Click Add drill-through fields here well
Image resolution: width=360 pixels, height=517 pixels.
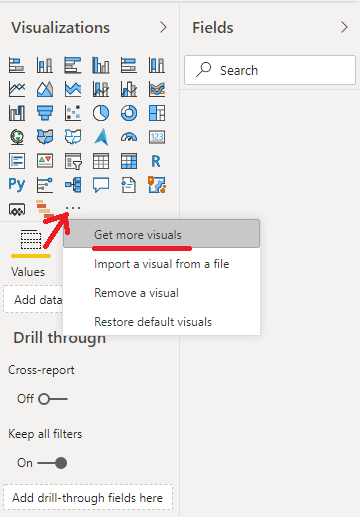point(88,497)
